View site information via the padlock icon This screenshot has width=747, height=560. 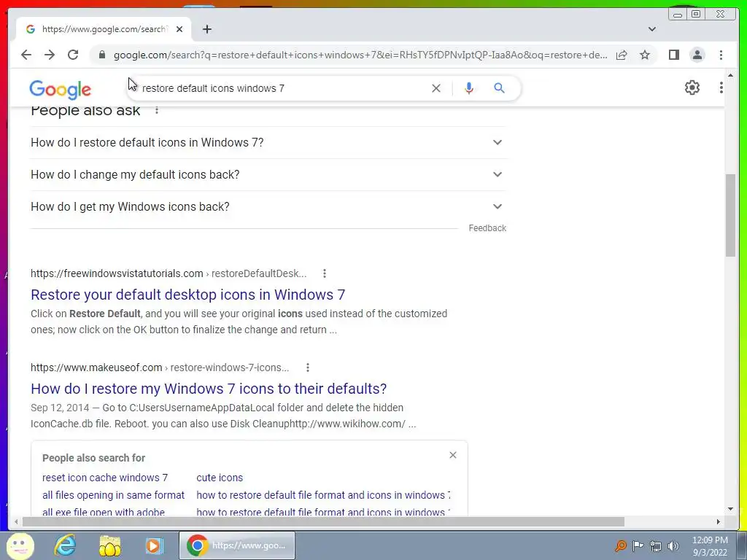click(101, 55)
